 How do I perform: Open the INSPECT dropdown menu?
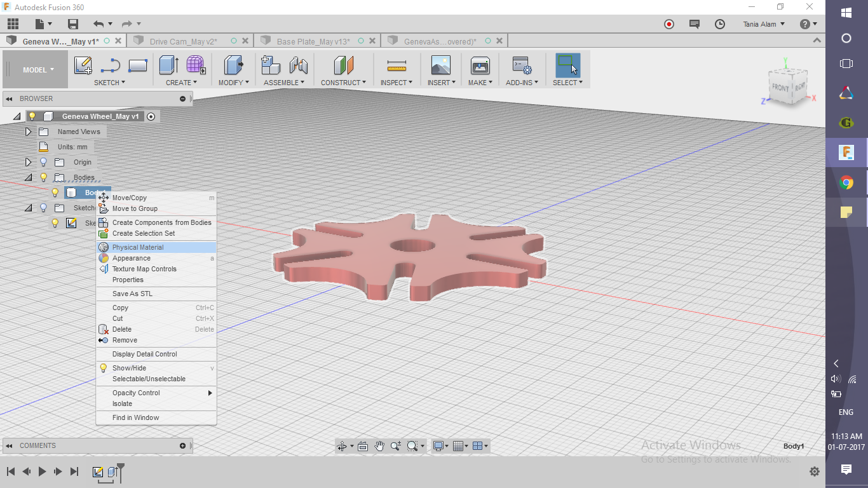397,83
